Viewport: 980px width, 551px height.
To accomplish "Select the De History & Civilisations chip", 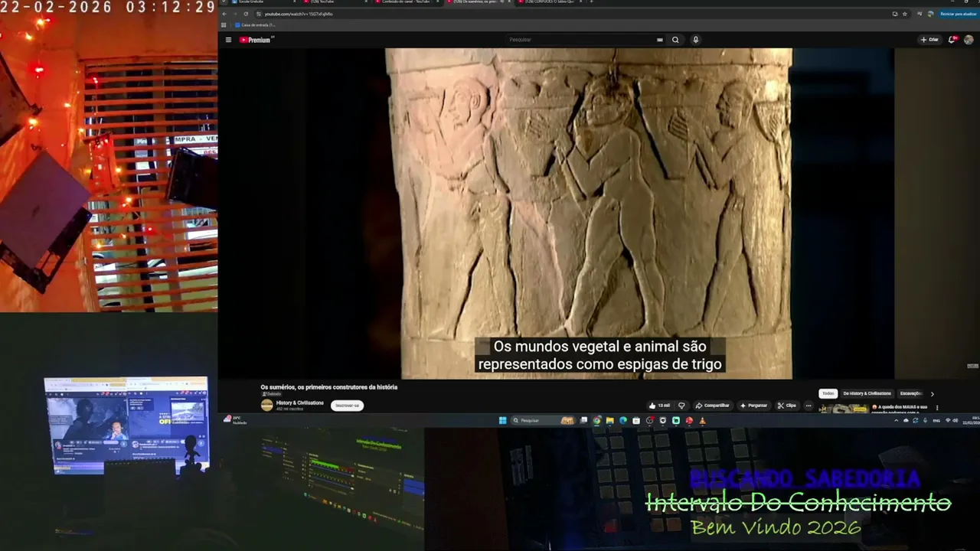I will point(867,393).
